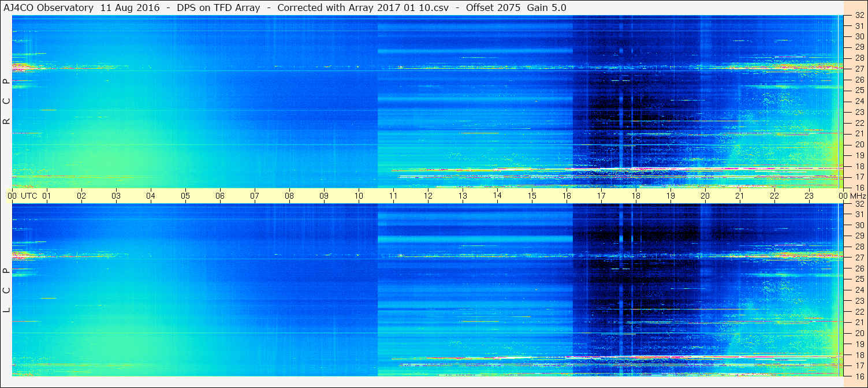Viewport: 868px width, 388px height.
Task: Click the Gain 5.0 value
Action: pyautogui.click(x=546, y=8)
